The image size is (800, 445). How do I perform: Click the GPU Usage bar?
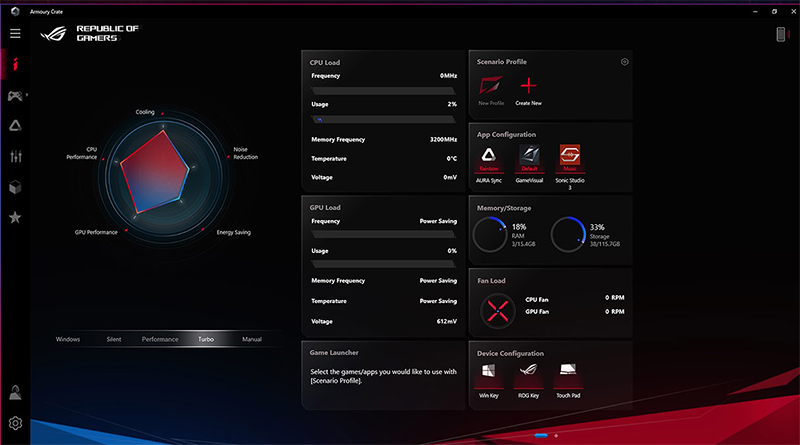[383, 264]
